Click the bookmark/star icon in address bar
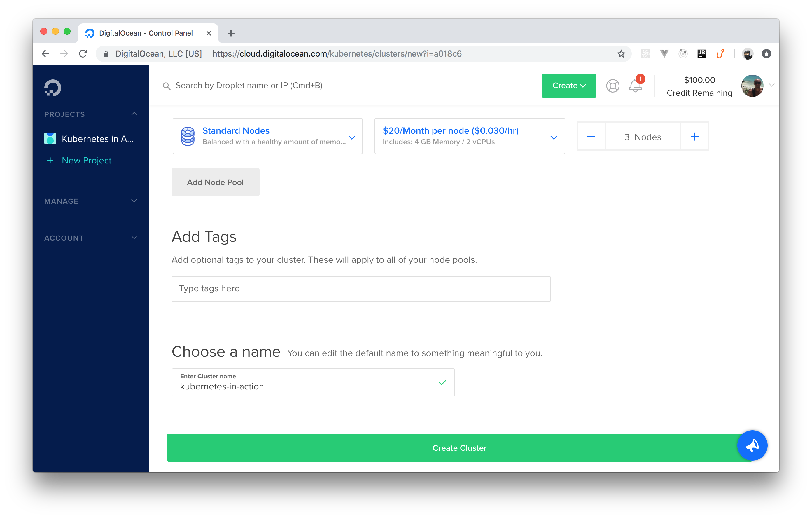Image resolution: width=812 pixels, height=519 pixels. (x=621, y=54)
